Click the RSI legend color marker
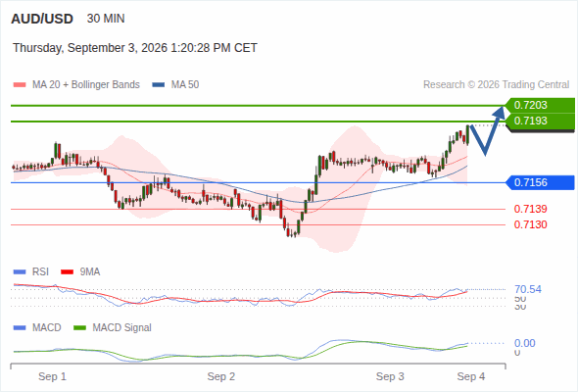 click(20, 272)
